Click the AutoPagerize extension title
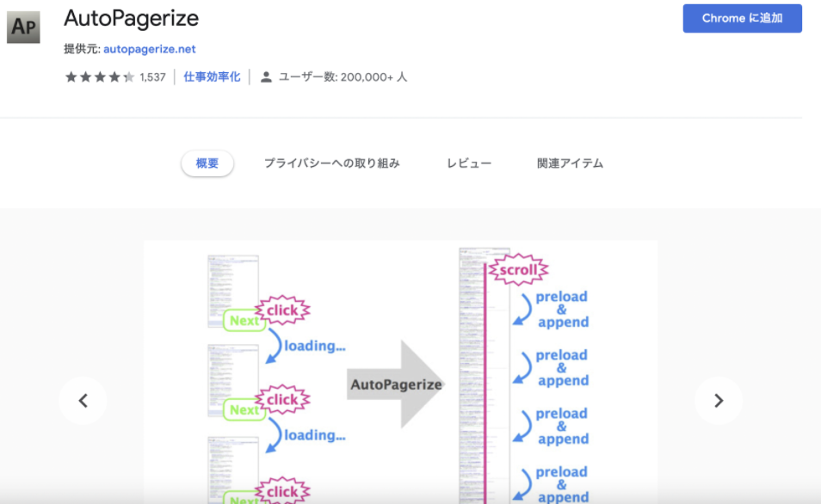 point(132,19)
